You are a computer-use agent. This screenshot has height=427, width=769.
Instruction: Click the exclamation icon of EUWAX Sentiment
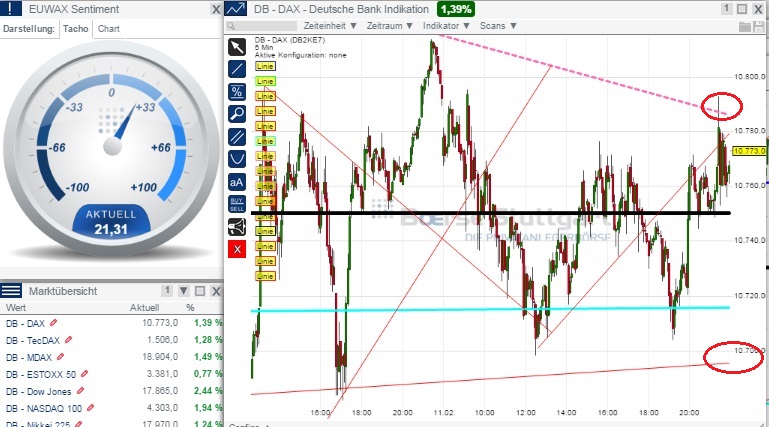point(11,9)
